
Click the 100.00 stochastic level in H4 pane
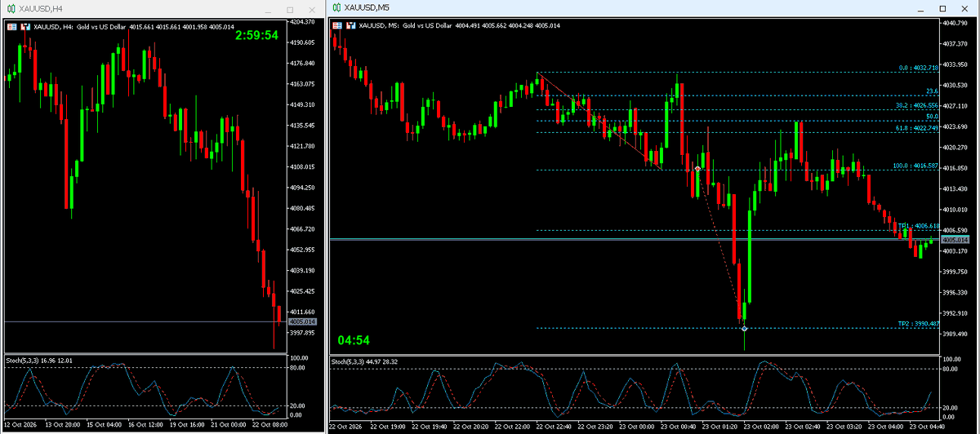299,358
